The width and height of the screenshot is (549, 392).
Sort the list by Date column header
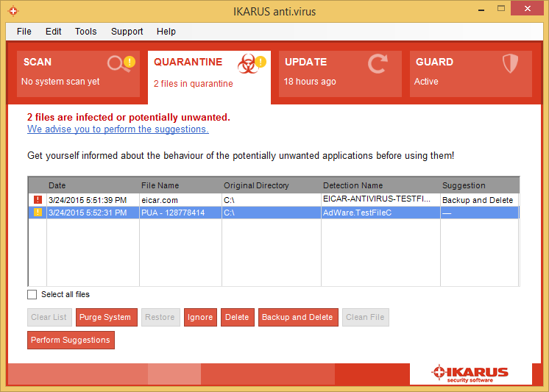[x=57, y=185]
